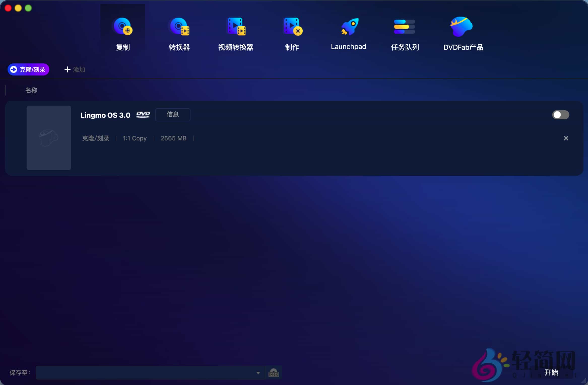Click the 克隆/刻录 mode switcher button
Viewport: 588px width, 385px height.
28,69
